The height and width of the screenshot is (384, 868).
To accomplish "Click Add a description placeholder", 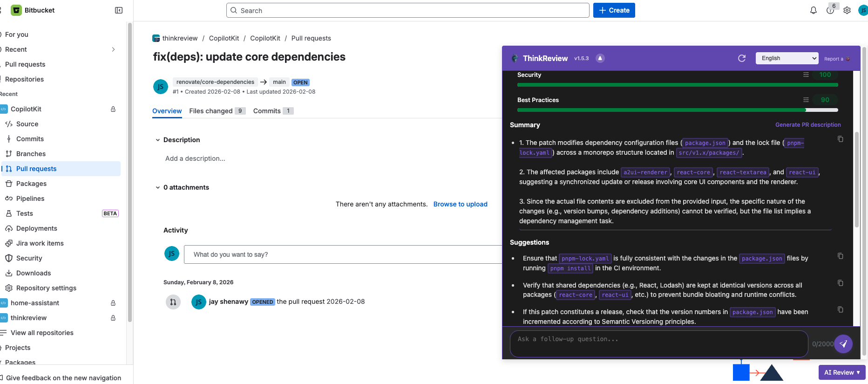I will point(195,158).
